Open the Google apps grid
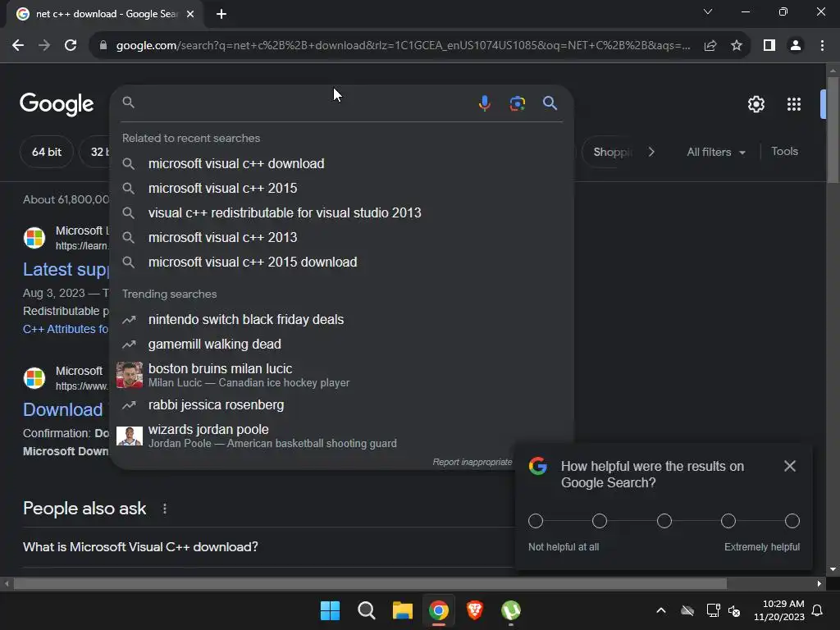840x630 pixels. tap(794, 104)
